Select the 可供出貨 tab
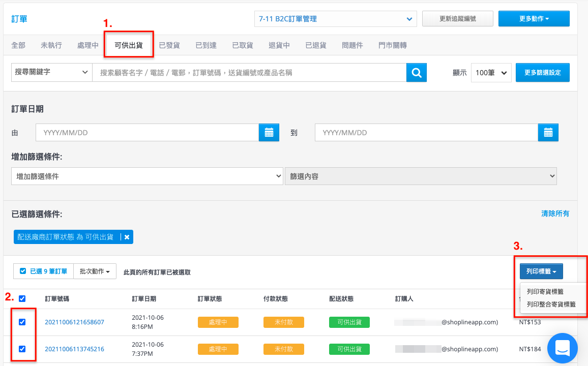Viewport: 588px width, 366px height. coord(129,45)
